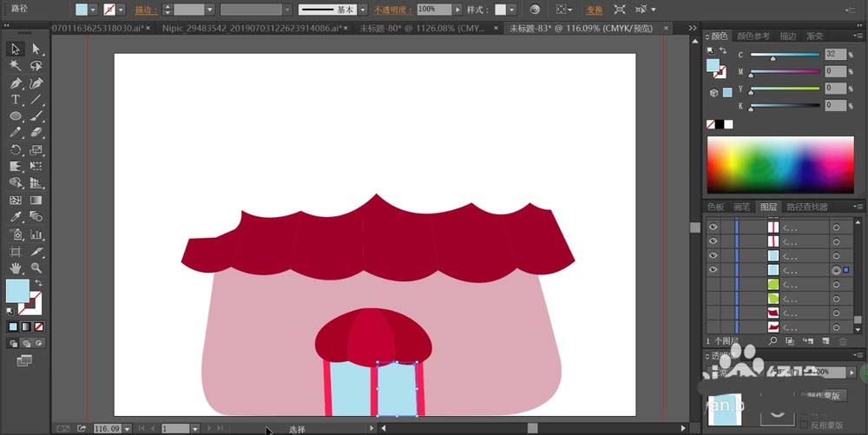Select the Artboard tool

[16, 252]
